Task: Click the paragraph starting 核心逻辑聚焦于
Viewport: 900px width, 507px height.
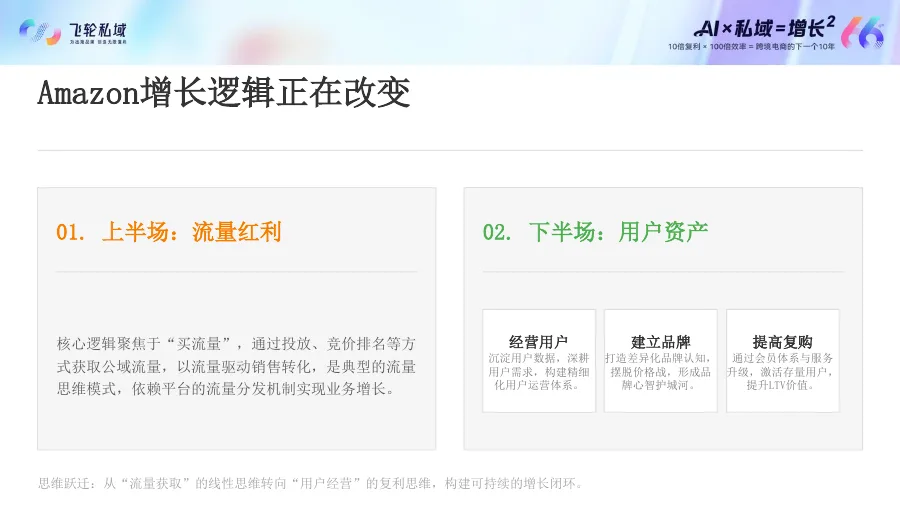Action: point(236,366)
